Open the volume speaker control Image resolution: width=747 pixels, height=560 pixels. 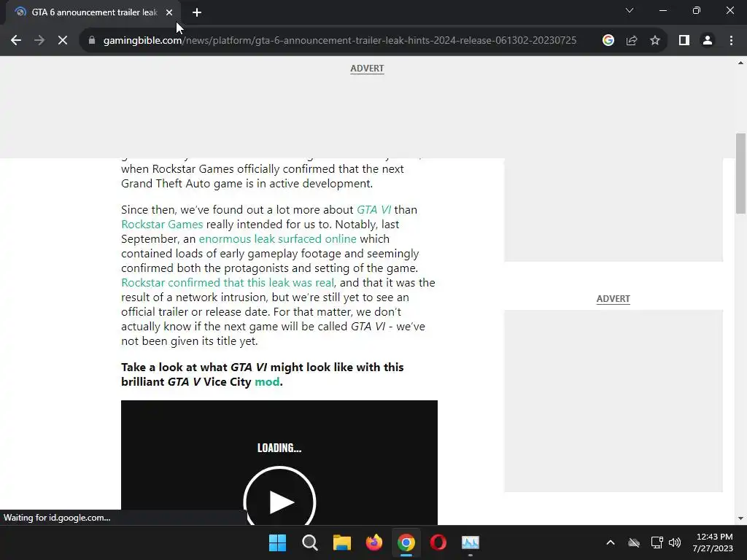pyautogui.click(x=675, y=542)
